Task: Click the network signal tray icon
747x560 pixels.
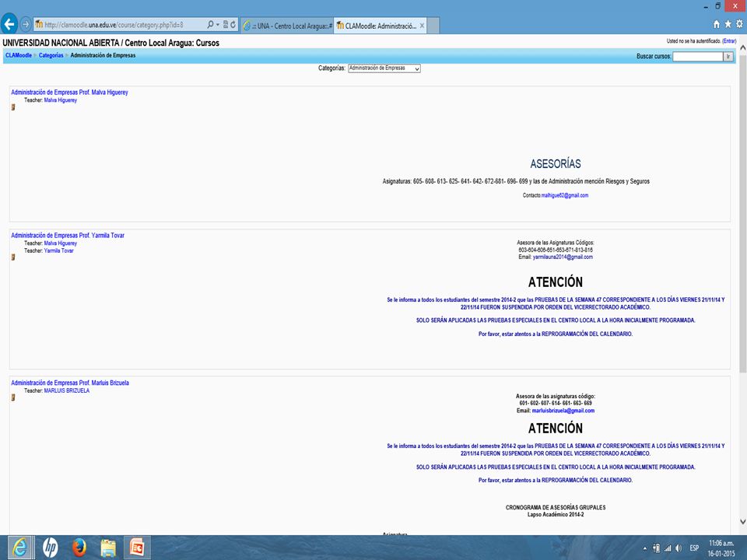Action: pos(668,548)
